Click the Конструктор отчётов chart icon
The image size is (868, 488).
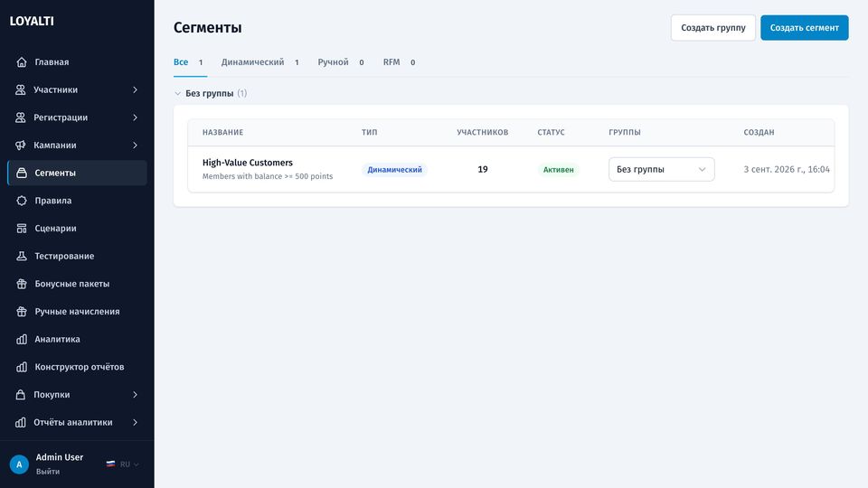click(x=22, y=367)
